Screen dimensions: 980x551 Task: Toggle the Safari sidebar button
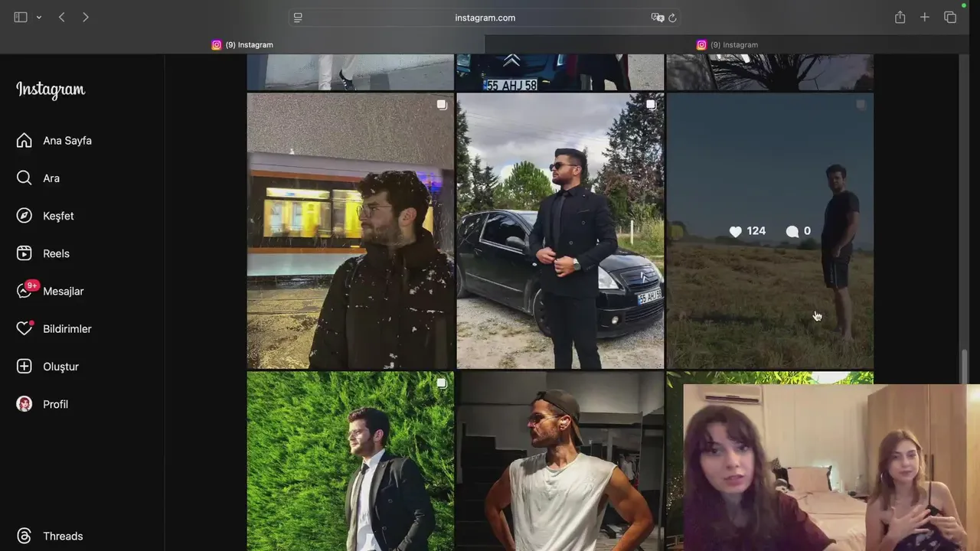tap(21, 17)
